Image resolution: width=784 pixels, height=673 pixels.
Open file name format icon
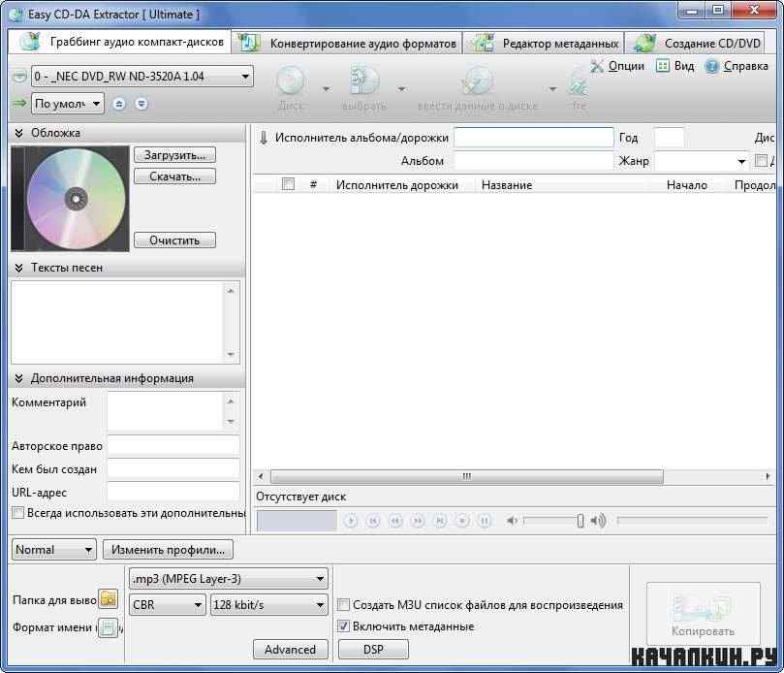click(108, 627)
